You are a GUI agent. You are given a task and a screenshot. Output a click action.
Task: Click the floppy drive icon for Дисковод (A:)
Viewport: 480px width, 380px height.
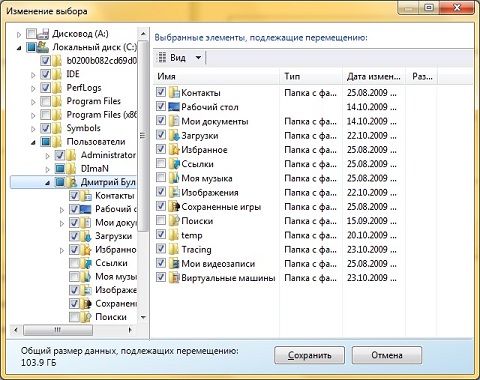coord(43,34)
